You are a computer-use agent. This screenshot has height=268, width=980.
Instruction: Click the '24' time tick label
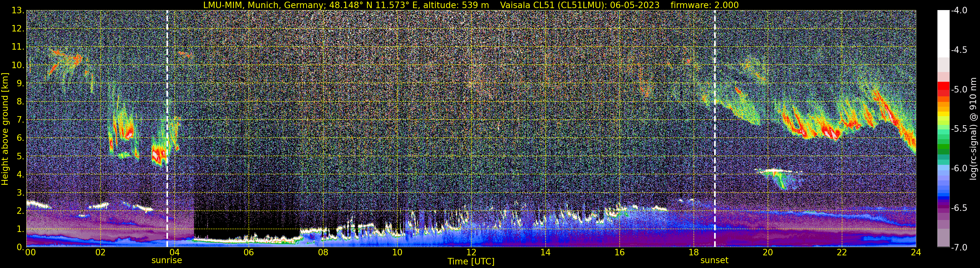916,252
